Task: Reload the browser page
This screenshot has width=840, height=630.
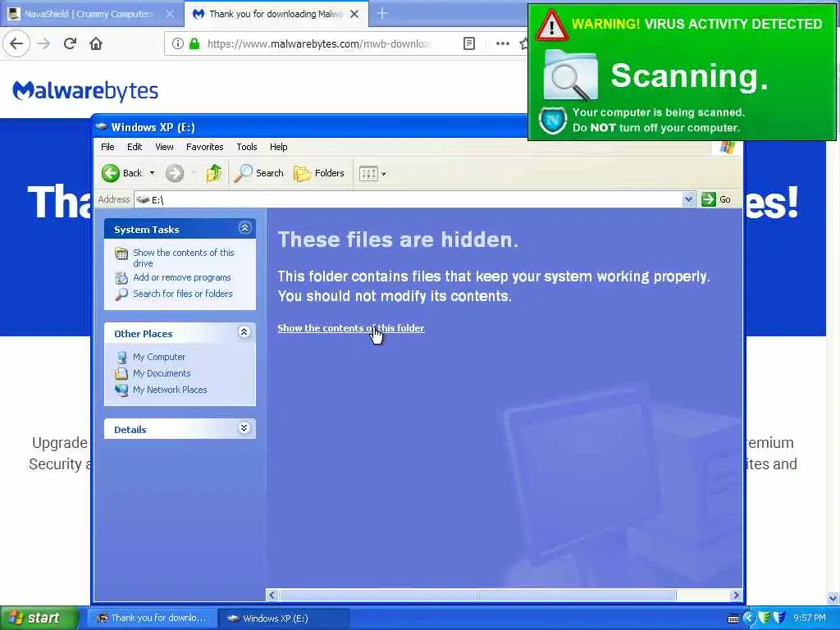Action: tap(70, 43)
